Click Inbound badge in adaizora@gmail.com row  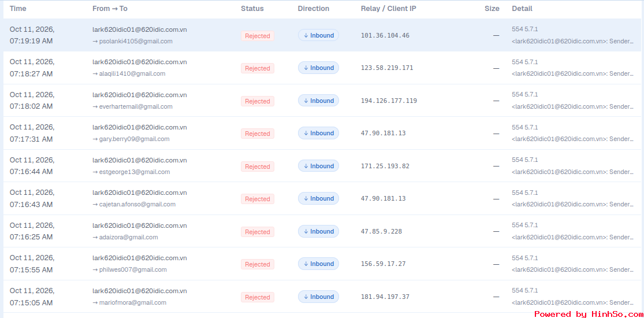318,232
